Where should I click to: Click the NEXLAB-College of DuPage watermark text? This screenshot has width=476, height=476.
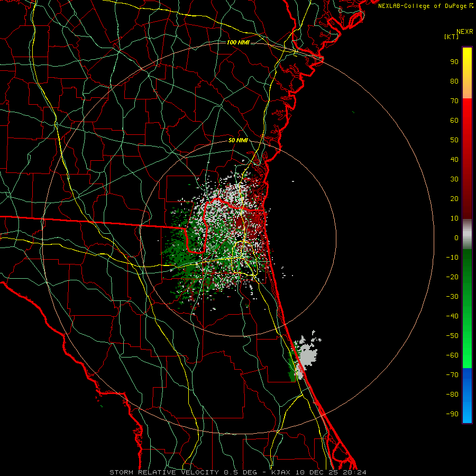(x=426, y=6)
